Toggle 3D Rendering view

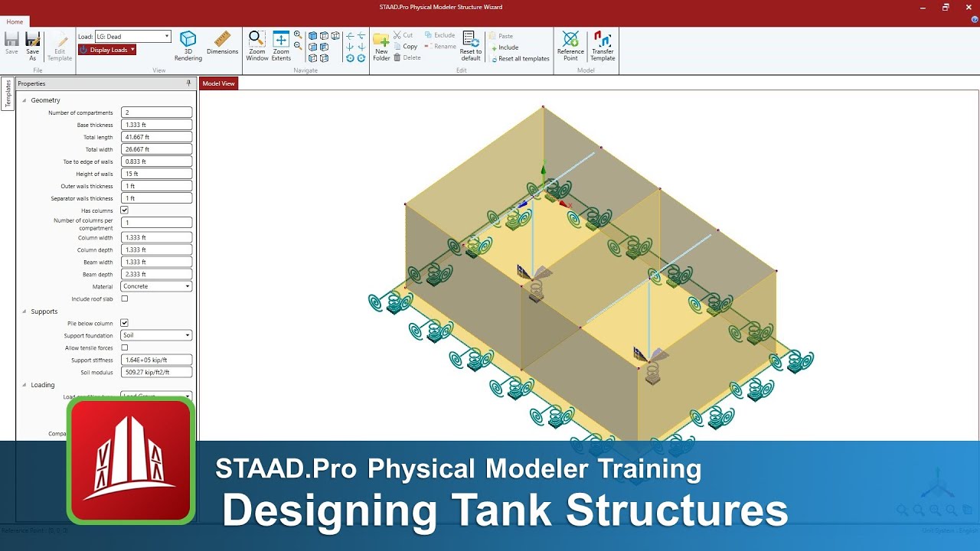coord(188,46)
